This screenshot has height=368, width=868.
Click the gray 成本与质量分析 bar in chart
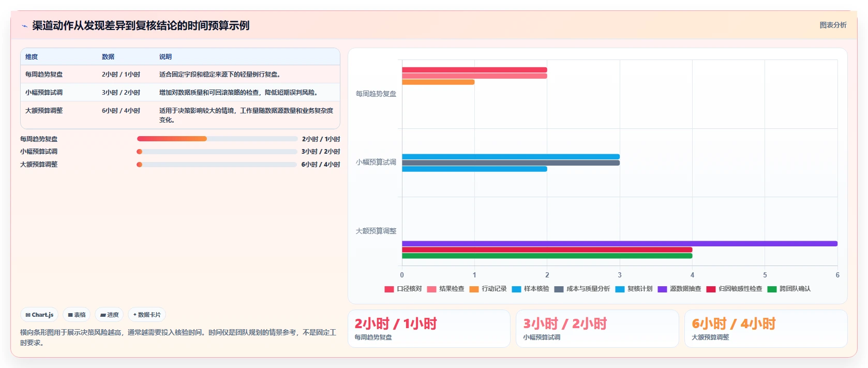511,163
